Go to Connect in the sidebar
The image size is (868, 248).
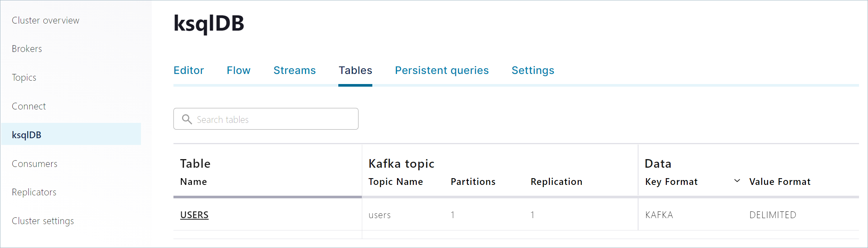pos(29,106)
